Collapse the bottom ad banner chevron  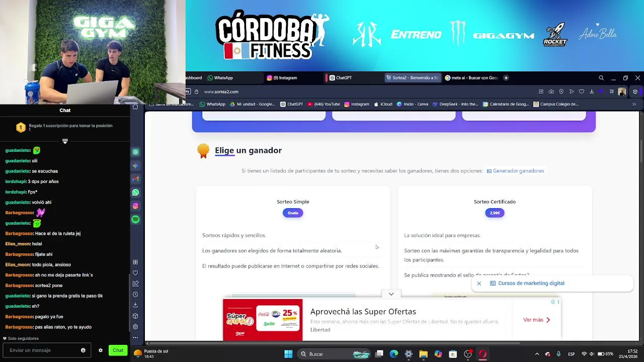coord(391,294)
